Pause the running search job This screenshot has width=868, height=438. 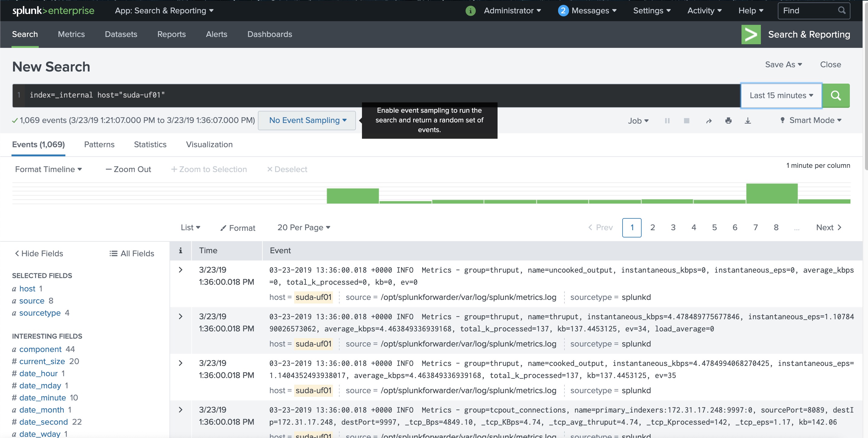(667, 120)
